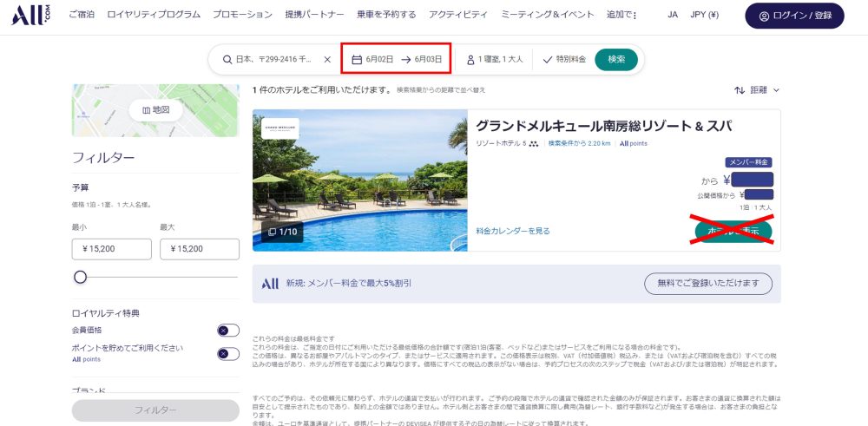Open the ご宿泊 menu
The width and height of the screenshot is (868, 426).
(x=82, y=15)
